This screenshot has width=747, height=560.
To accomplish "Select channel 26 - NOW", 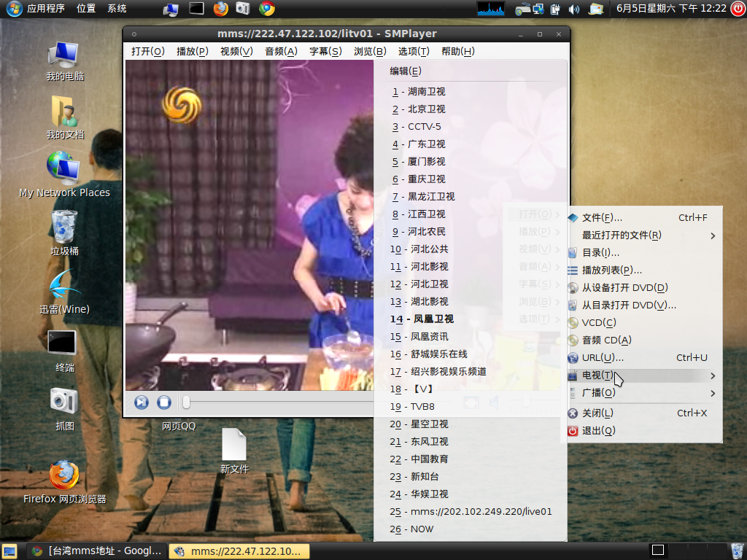I will pyautogui.click(x=471, y=529).
